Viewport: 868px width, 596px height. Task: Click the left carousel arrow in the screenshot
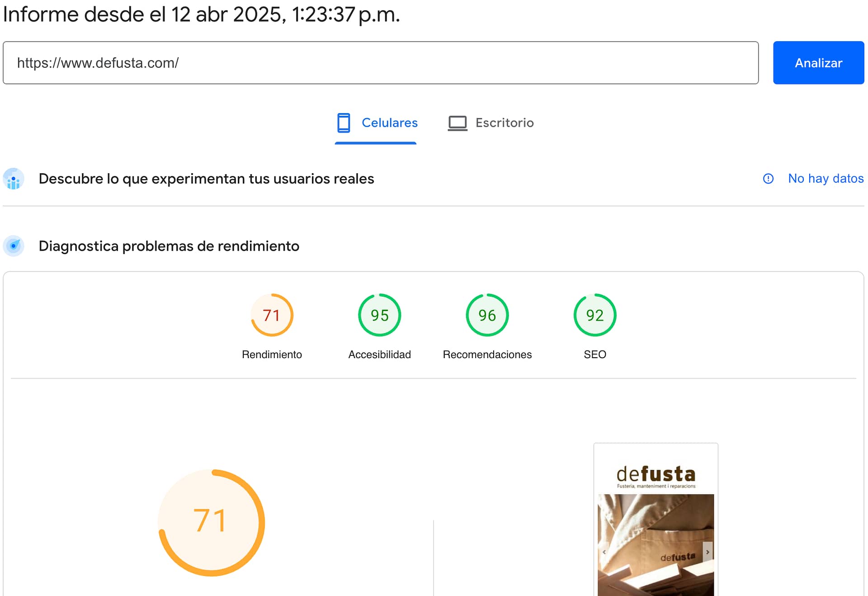pyautogui.click(x=604, y=552)
